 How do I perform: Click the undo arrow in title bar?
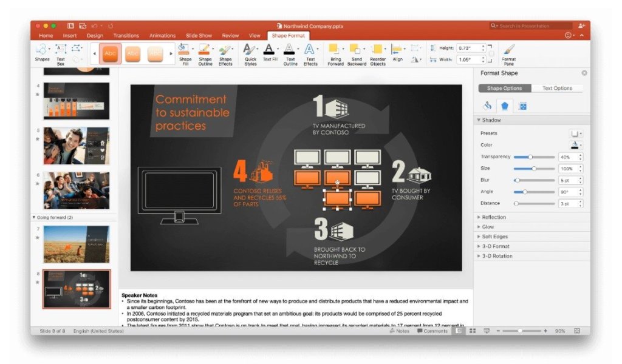tap(94, 25)
